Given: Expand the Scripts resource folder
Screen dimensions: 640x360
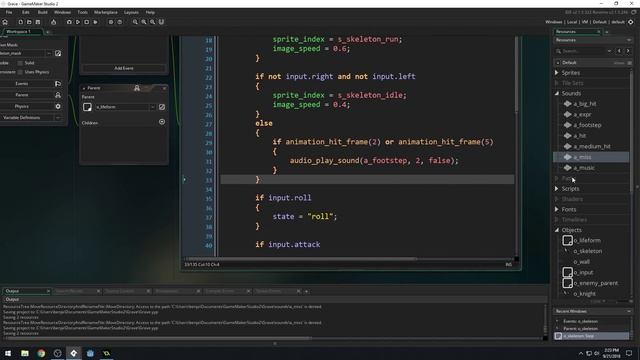Looking at the screenshot, I should [557, 189].
